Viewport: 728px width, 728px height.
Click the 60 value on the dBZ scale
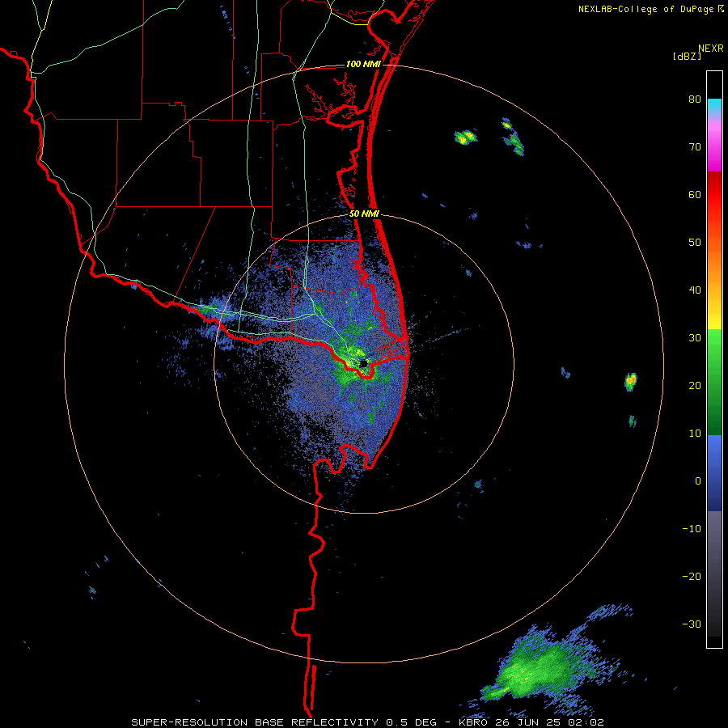[x=695, y=194]
